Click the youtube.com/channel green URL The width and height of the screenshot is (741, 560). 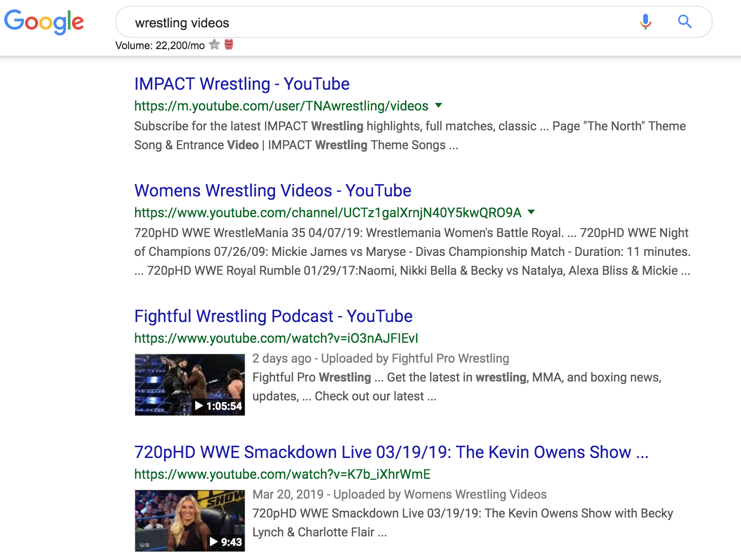(x=327, y=212)
